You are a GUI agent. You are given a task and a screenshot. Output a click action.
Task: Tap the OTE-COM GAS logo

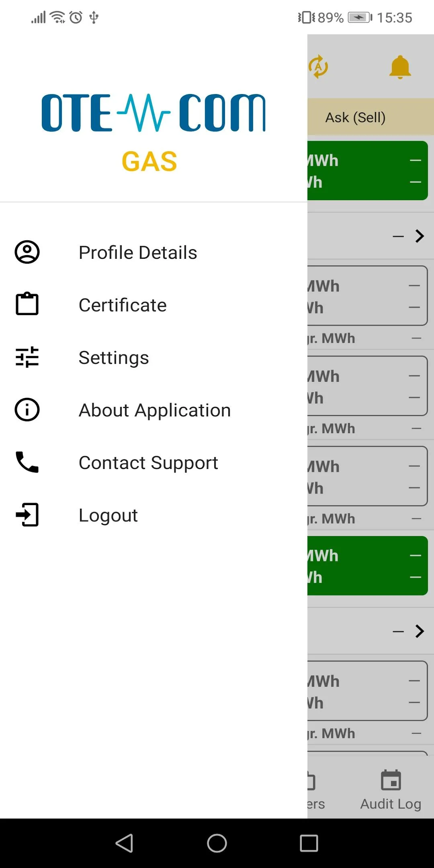tap(154, 133)
